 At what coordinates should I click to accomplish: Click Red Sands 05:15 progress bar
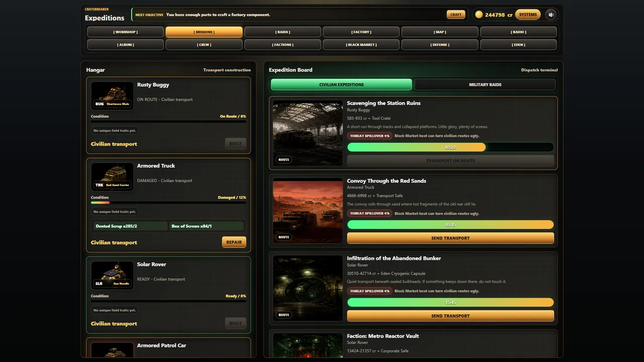pyautogui.click(x=450, y=225)
